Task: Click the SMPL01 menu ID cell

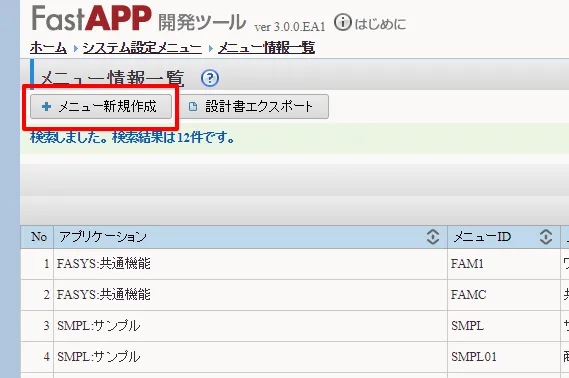Action: 504,357
